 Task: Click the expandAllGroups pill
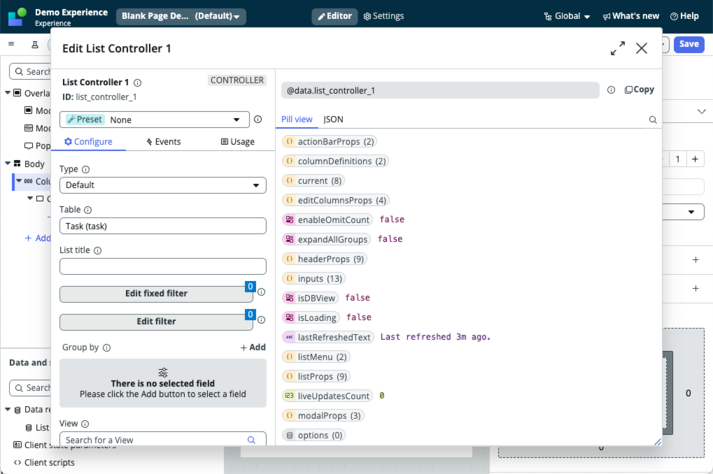(326, 239)
